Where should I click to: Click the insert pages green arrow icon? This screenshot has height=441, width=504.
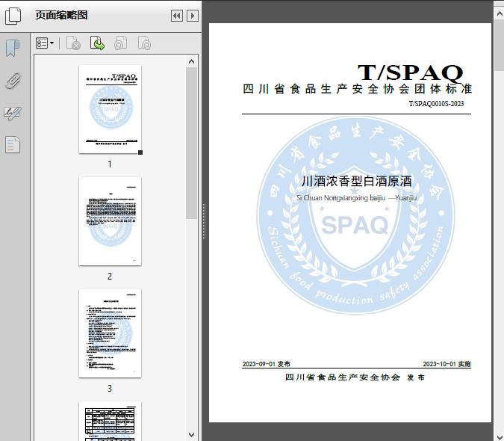pyautogui.click(x=97, y=43)
